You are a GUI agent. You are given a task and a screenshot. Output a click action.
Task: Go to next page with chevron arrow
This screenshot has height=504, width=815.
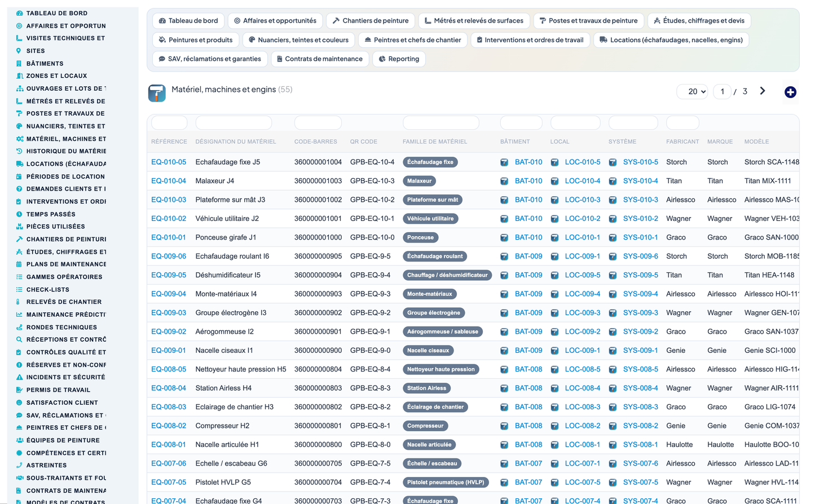pyautogui.click(x=763, y=91)
